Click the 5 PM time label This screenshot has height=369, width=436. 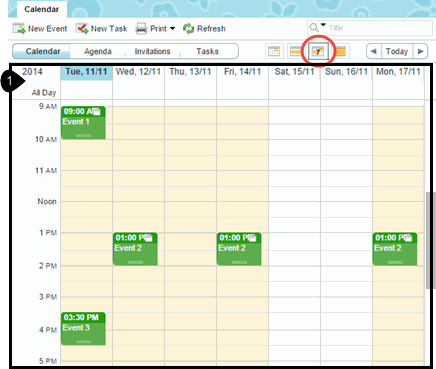pos(48,361)
